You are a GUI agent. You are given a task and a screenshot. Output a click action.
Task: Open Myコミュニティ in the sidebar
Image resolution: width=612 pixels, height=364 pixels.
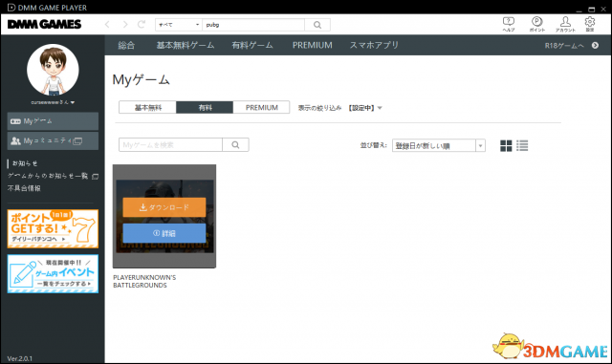tap(53, 140)
